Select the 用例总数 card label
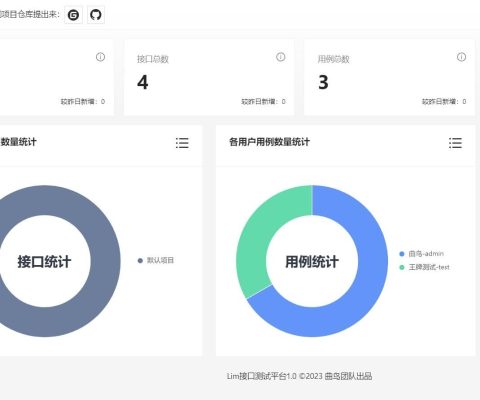Image resolution: width=480 pixels, height=400 pixels. (x=333, y=59)
